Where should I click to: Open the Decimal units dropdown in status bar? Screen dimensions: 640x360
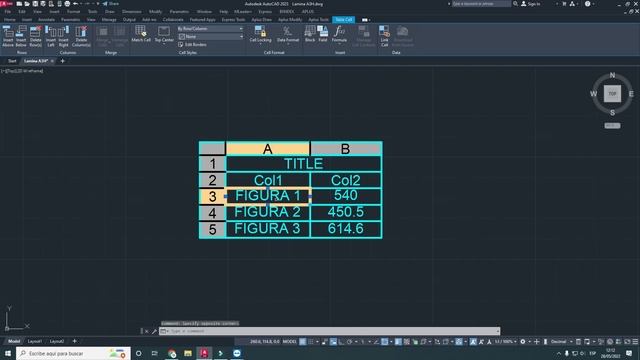pos(561,342)
